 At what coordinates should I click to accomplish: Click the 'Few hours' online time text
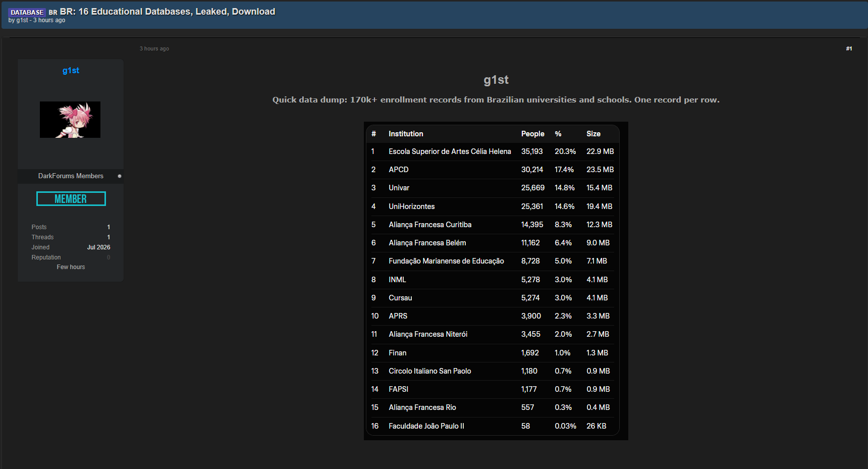point(71,267)
